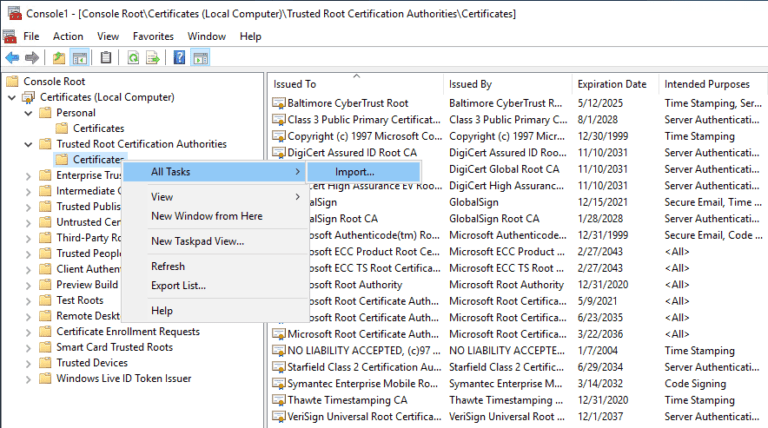Choose Export List... in context menu
The width and height of the screenshot is (768, 428).
[215, 285]
